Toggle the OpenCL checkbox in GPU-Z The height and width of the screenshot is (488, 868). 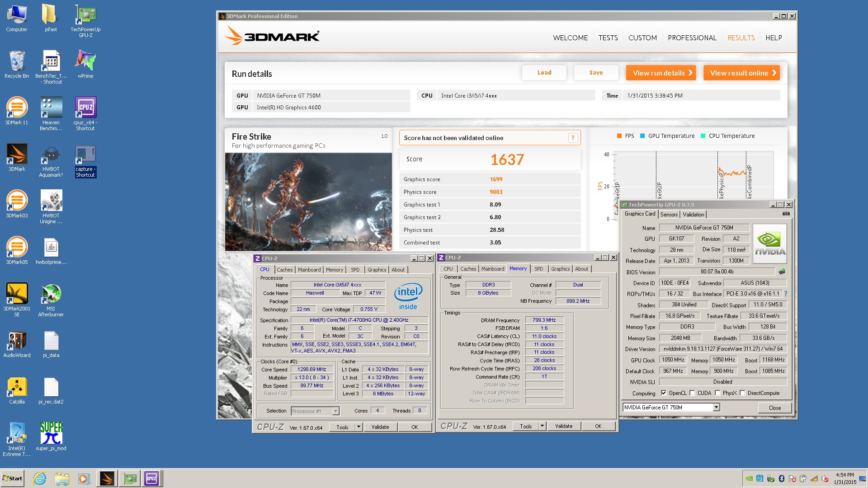[664, 393]
